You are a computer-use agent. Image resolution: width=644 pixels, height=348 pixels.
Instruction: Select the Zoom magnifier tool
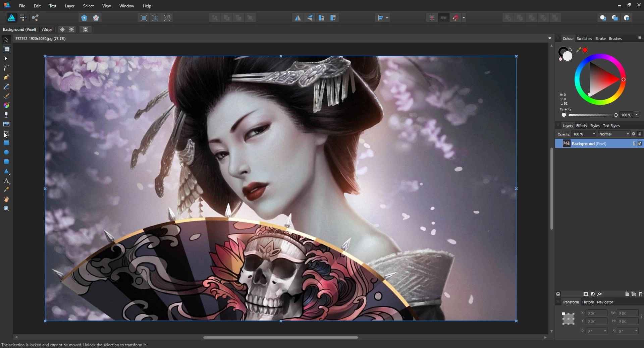point(6,209)
